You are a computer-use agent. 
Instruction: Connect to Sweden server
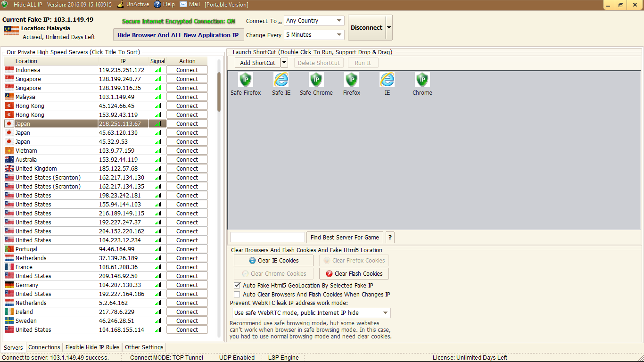click(x=187, y=321)
